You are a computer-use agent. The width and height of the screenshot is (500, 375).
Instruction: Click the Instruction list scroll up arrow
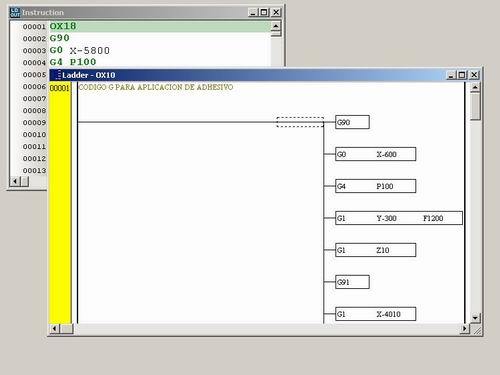276,26
